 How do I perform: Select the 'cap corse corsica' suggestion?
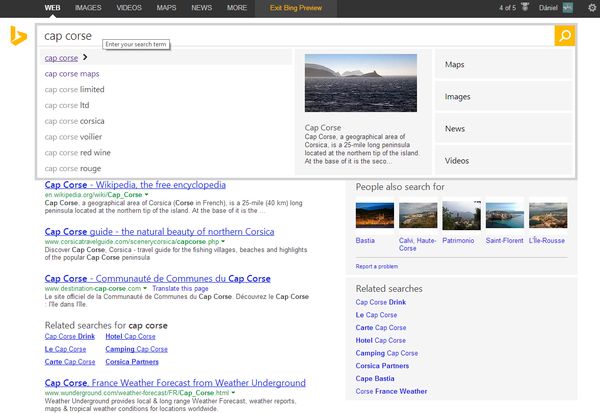tap(74, 121)
